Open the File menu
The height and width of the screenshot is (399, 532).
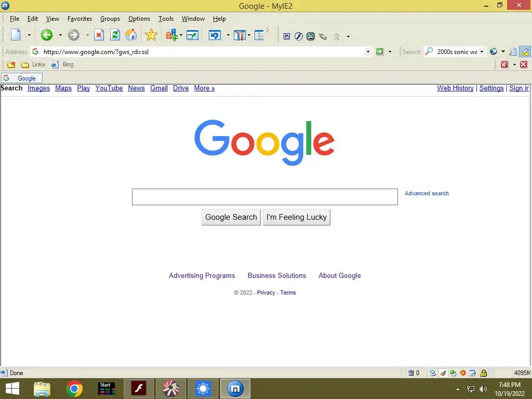point(15,19)
